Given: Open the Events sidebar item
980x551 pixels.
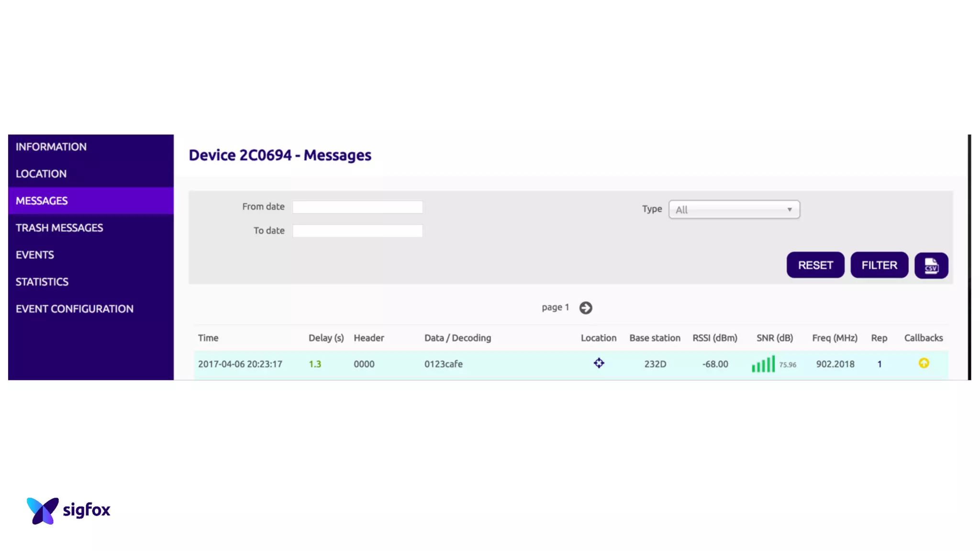Looking at the screenshot, I should pyautogui.click(x=35, y=255).
